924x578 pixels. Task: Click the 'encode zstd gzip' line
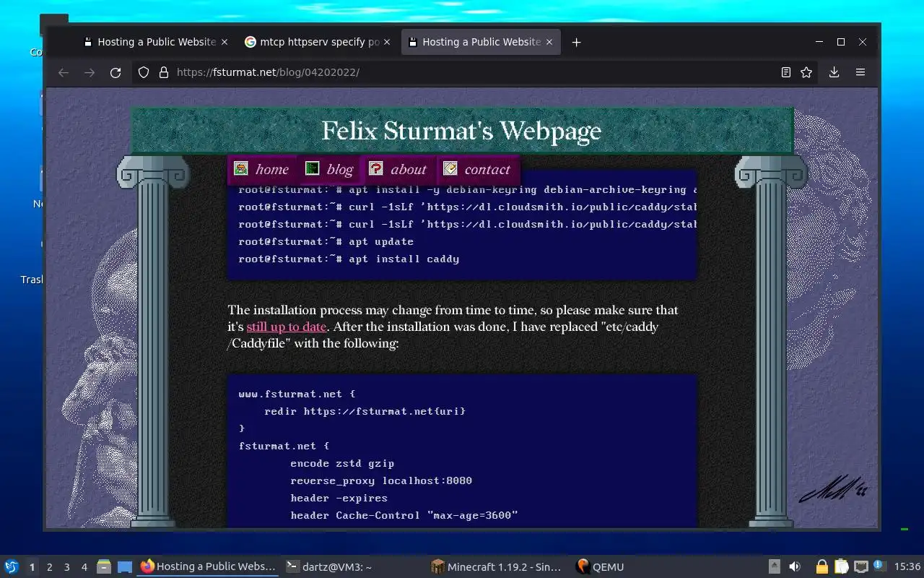tap(342, 463)
